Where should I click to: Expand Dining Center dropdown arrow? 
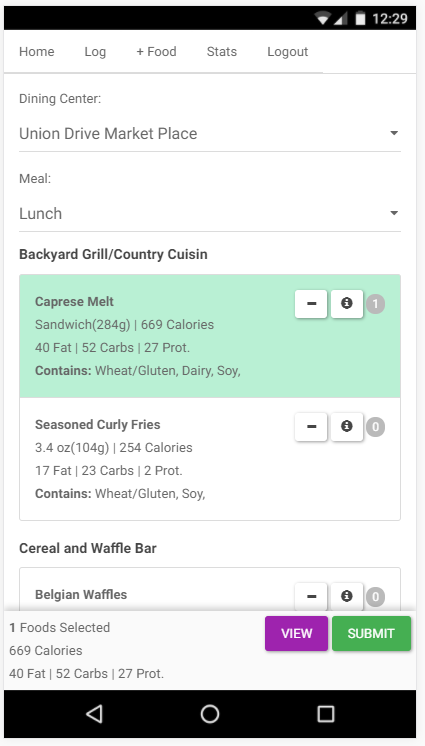pyautogui.click(x=394, y=133)
